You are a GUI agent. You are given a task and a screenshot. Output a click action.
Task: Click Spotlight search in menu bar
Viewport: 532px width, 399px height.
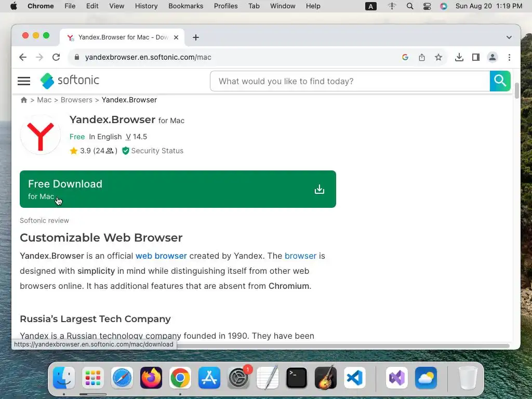[410, 6]
